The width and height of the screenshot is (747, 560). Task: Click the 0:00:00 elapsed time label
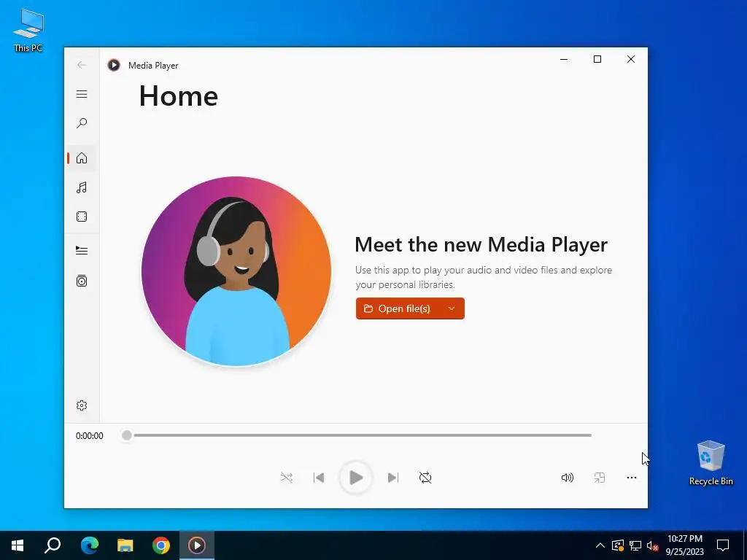click(x=90, y=436)
